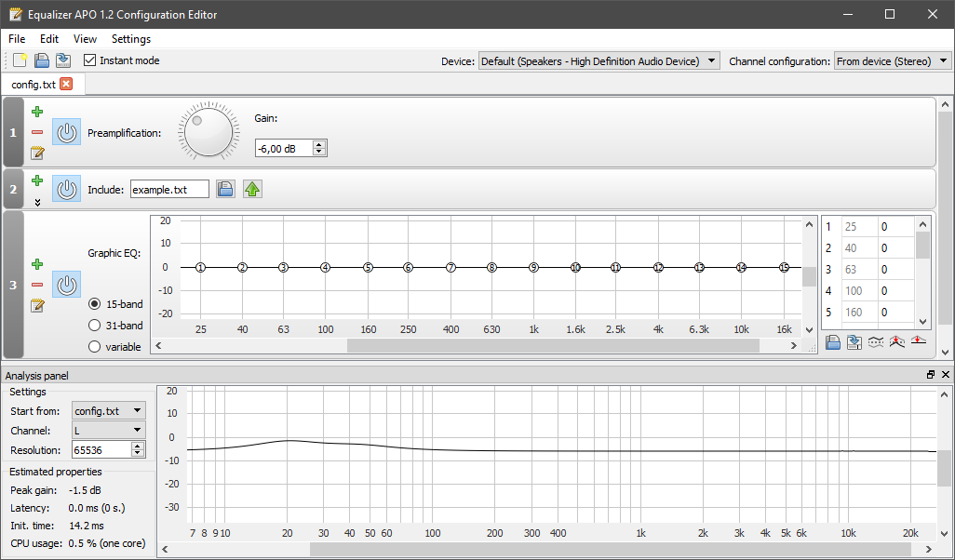This screenshot has height=560, width=955.
Task: Click the Graphic EQ graph vertical scroll up arrow
Action: click(809, 224)
